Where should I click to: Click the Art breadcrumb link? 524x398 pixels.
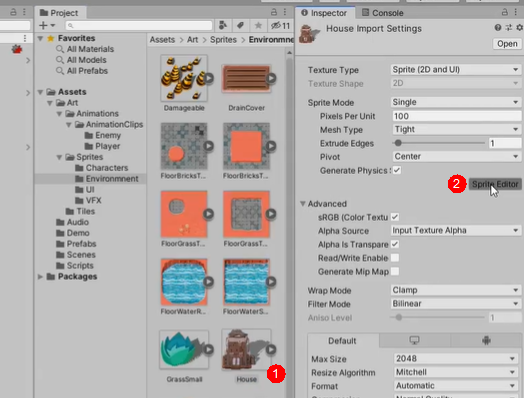[192, 39]
